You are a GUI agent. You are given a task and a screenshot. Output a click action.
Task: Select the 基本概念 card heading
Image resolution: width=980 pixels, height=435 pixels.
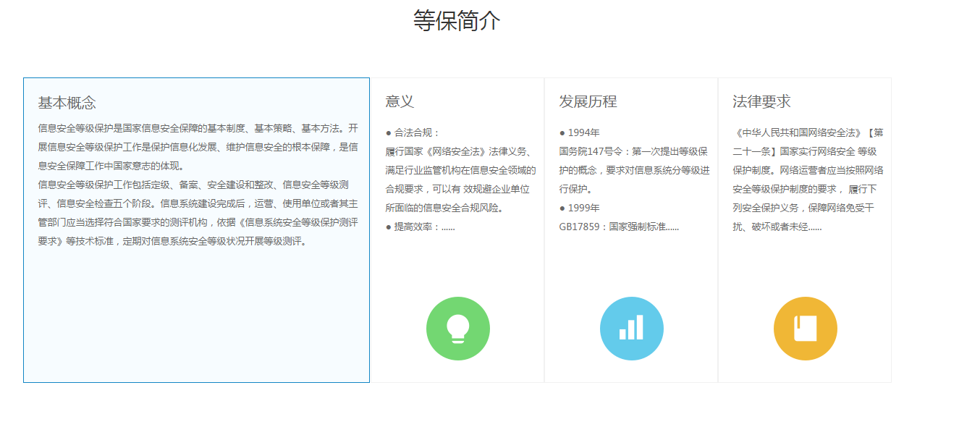click(x=67, y=103)
